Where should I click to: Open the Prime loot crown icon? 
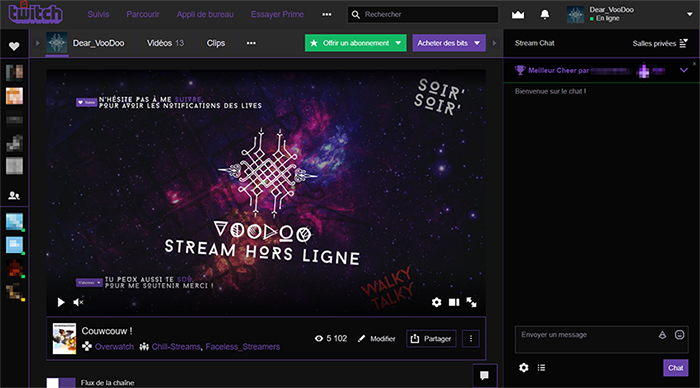click(x=518, y=15)
